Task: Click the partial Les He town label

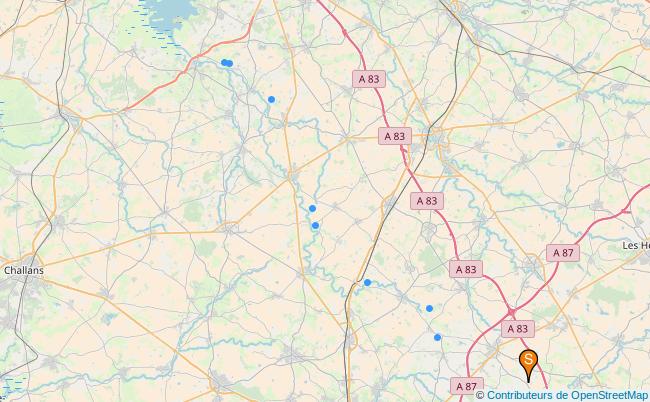Action: pos(636,246)
